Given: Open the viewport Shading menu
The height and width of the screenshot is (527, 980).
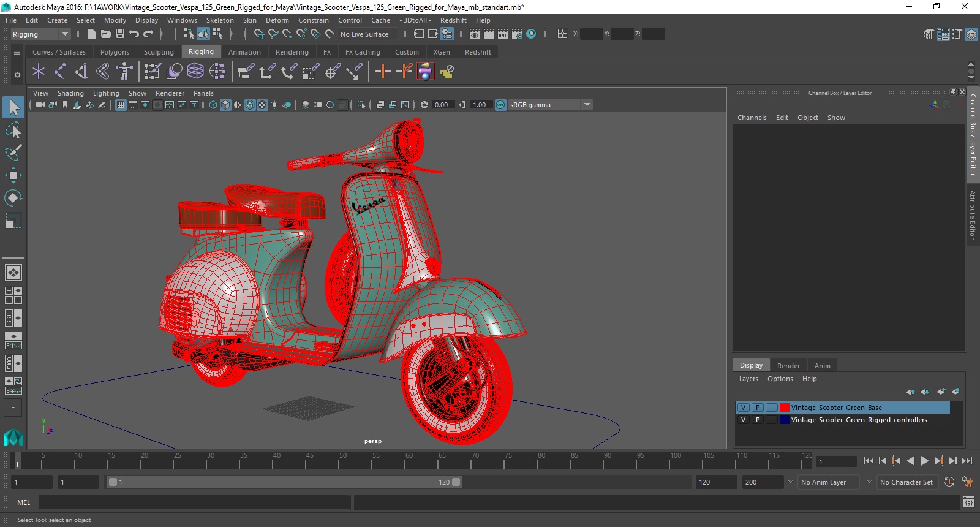Looking at the screenshot, I should [x=70, y=93].
